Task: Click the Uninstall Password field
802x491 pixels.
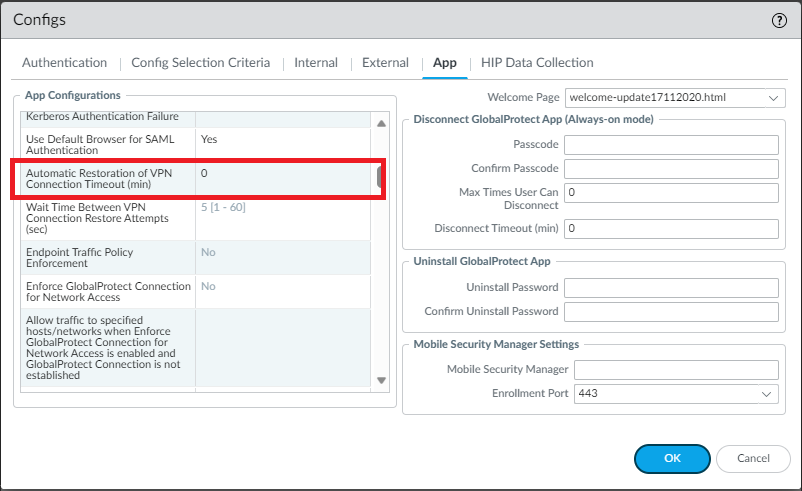Action: (671, 288)
